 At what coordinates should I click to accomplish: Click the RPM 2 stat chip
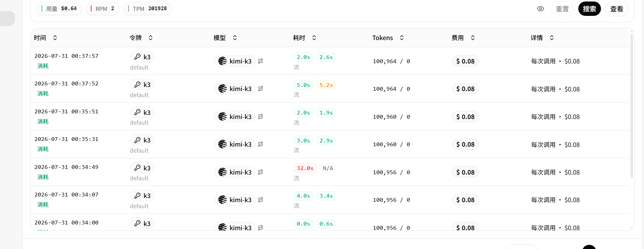coord(103,9)
